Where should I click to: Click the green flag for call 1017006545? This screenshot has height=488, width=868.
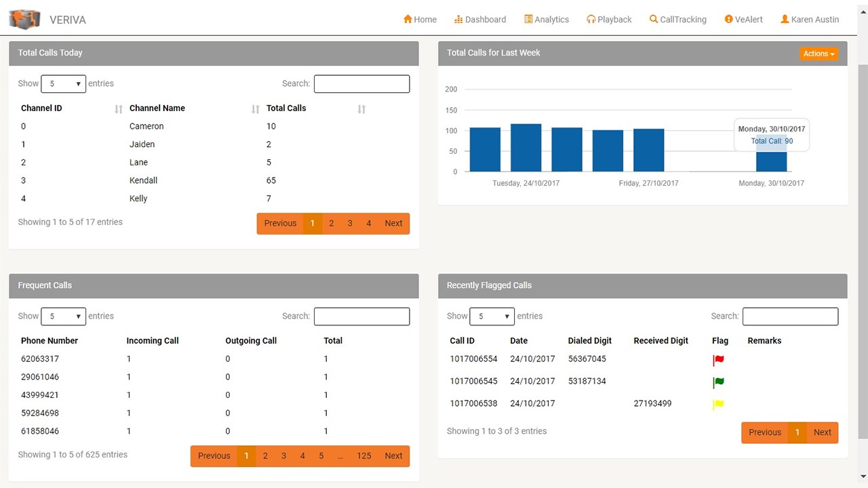[x=719, y=383]
